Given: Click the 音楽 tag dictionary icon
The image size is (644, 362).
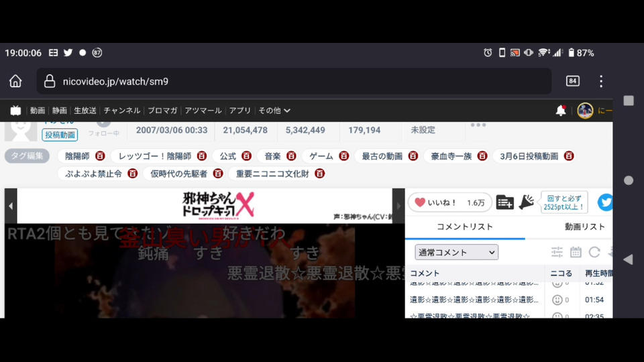Looking at the screenshot, I should point(291,156).
